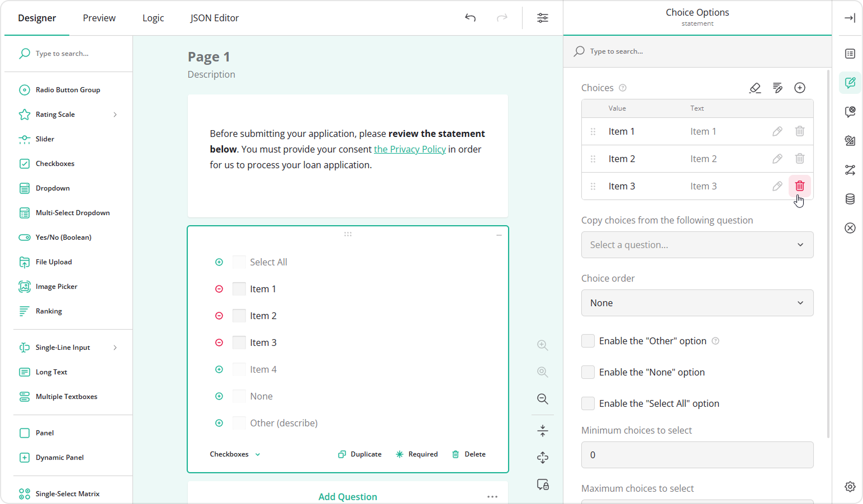Open survey settings sliders icon
Viewport: 863px width, 504px height.
(542, 18)
